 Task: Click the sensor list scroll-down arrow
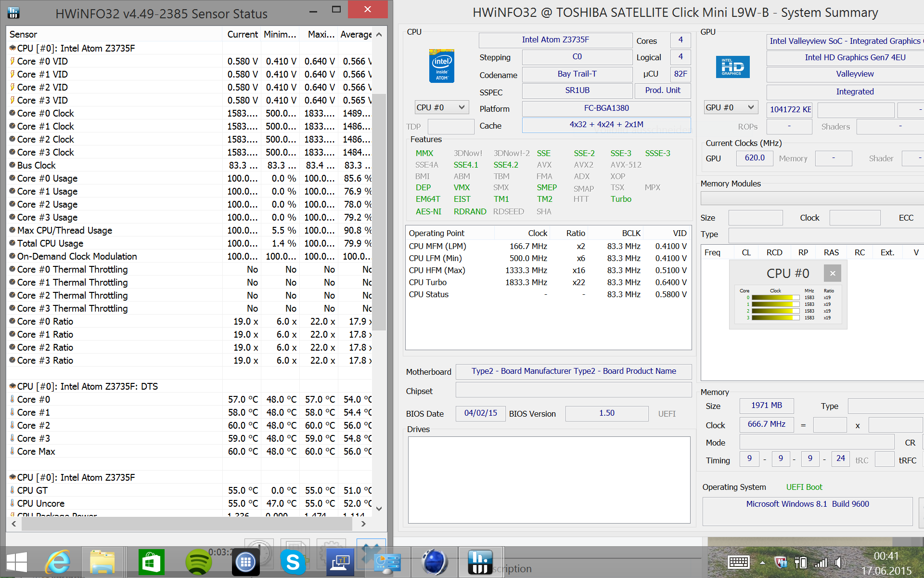[x=379, y=509]
